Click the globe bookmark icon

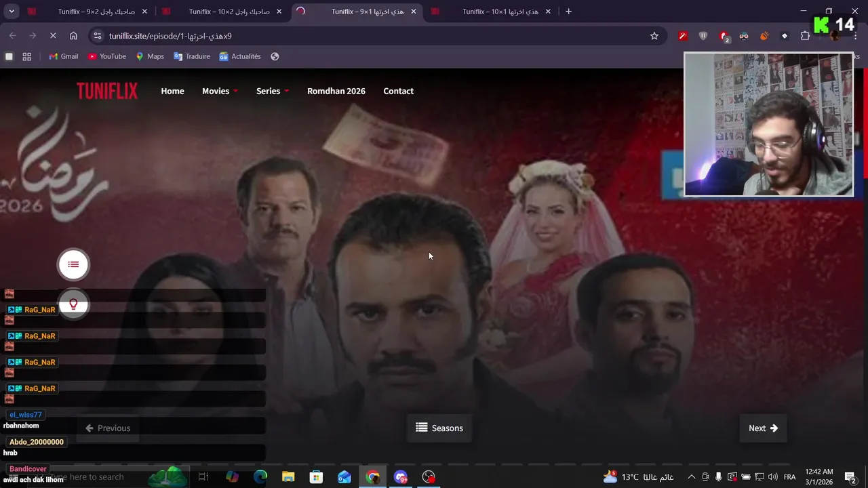275,56
